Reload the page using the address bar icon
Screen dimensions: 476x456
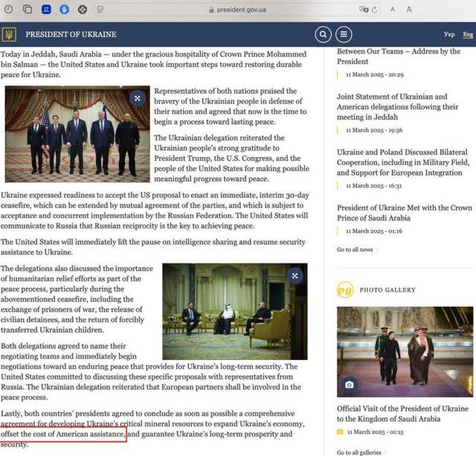tap(374, 10)
